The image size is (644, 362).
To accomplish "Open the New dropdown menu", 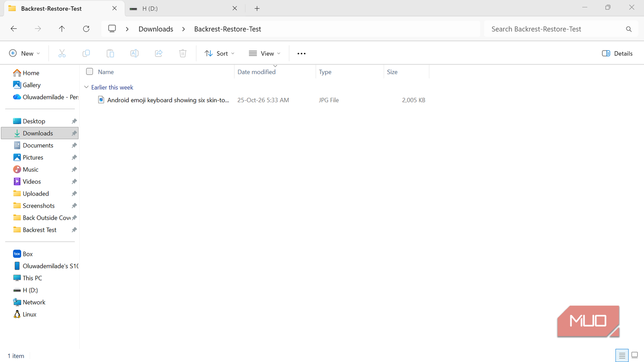I will (25, 53).
